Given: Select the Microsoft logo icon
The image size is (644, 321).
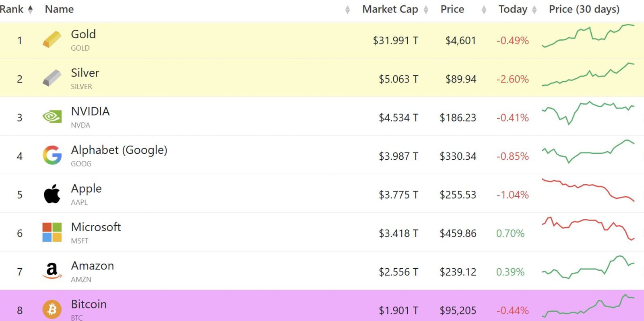Looking at the screenshot, I should [x=52, y=233].
